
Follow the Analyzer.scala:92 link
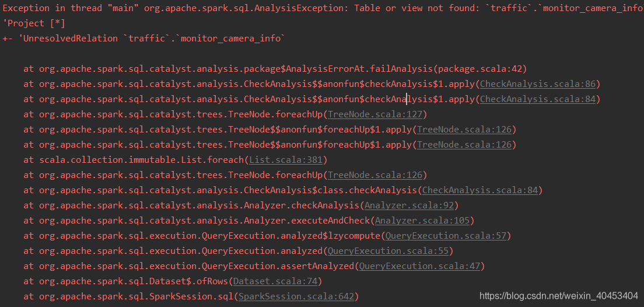409,205
